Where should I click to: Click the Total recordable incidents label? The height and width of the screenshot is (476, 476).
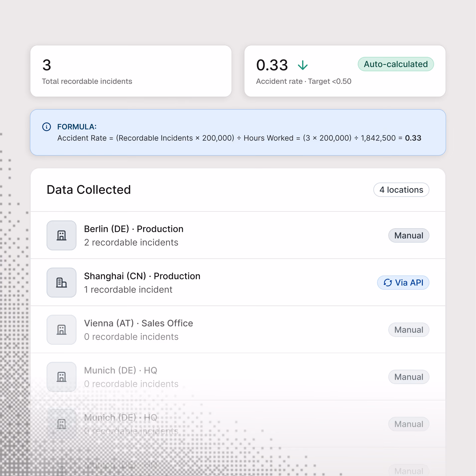[x=87, y=81]
